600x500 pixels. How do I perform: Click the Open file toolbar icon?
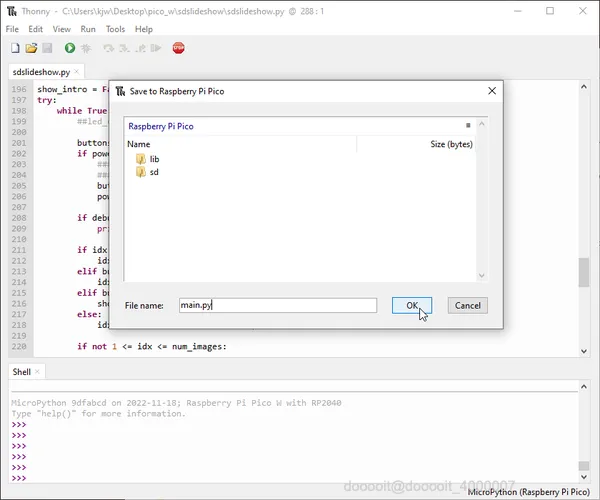pos(31,48)
